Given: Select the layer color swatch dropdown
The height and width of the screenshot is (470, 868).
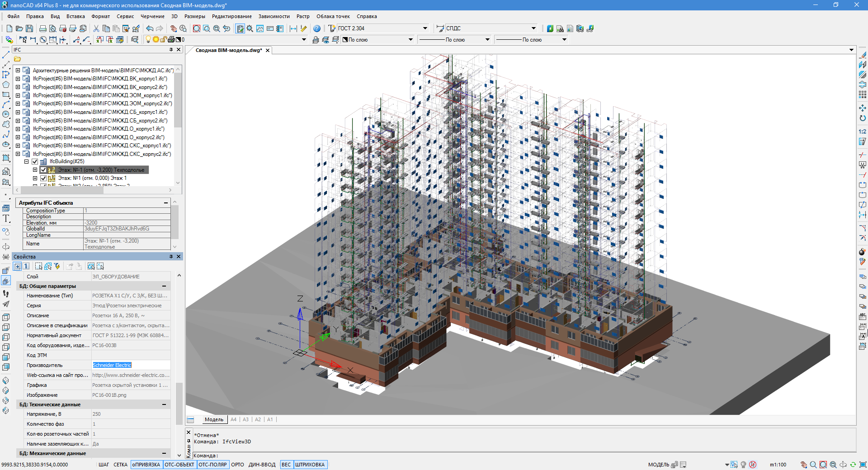Looking at the screenshot, I should click(410, 39).
